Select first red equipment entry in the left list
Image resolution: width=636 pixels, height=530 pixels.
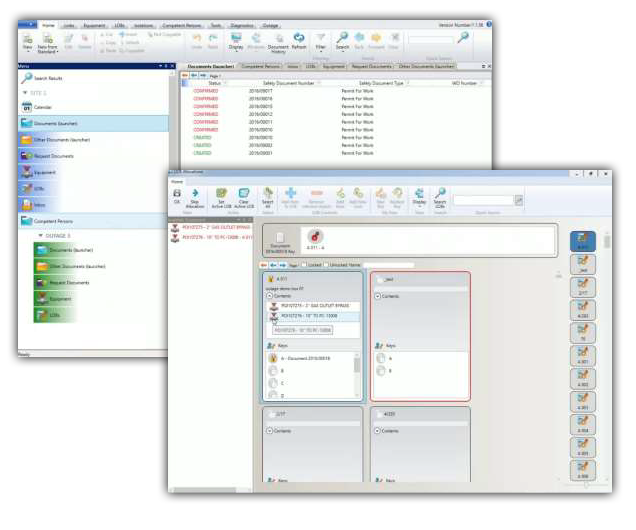coord(211,227)
